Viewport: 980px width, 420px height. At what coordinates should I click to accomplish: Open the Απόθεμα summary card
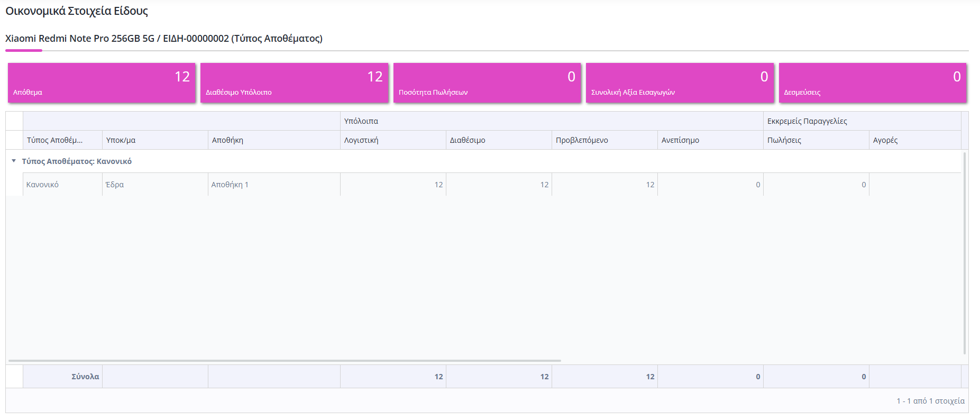pyautogui.click(x=102, y=83)
